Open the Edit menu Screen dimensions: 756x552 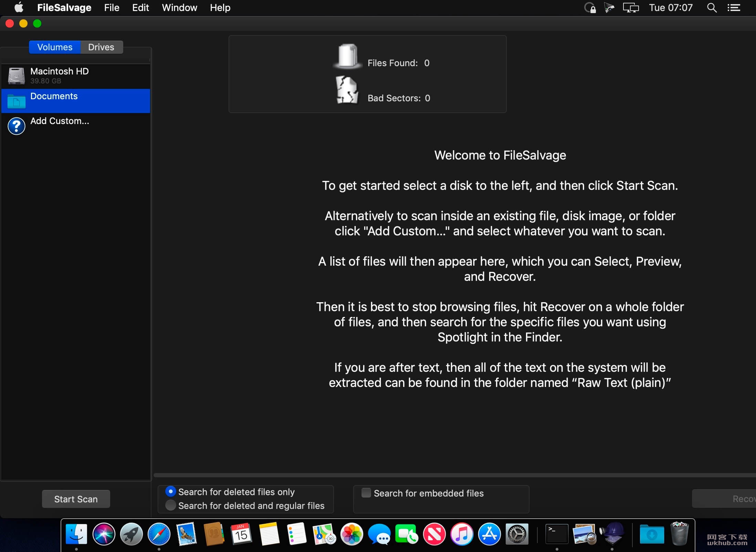(x=140, y=8)
